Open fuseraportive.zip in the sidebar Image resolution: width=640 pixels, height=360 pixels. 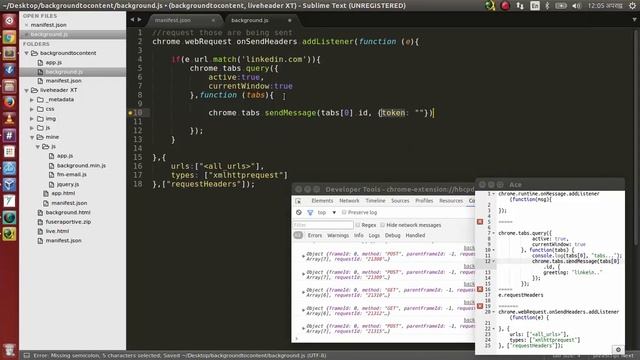68,222
